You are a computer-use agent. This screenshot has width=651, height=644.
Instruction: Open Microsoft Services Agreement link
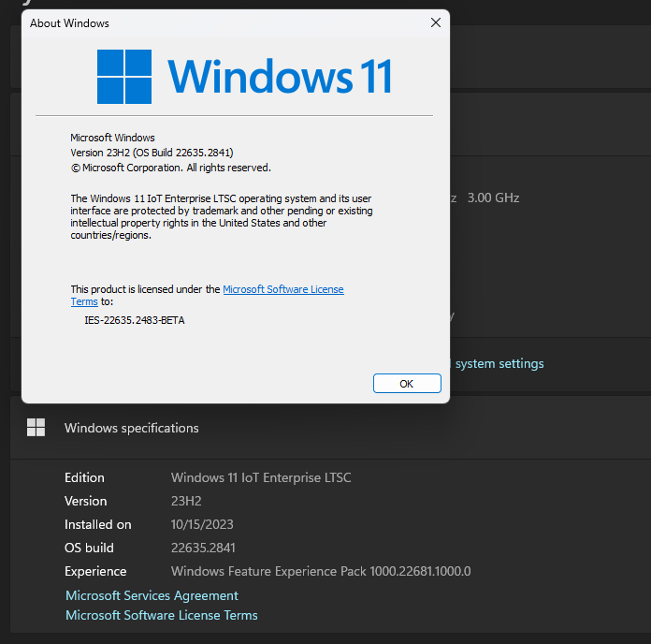[x=152, y=595]
